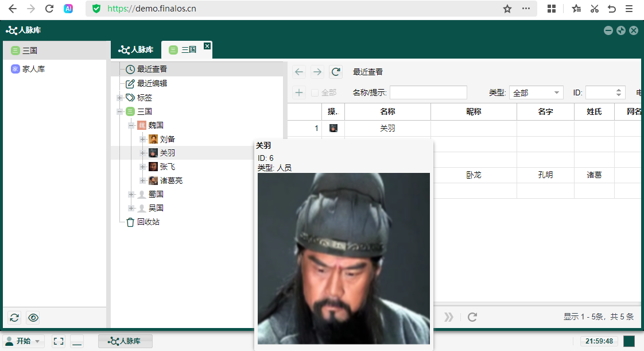Select 关羽 in the tree
Screen dimensions: 644x351
[x=167, y=153]
